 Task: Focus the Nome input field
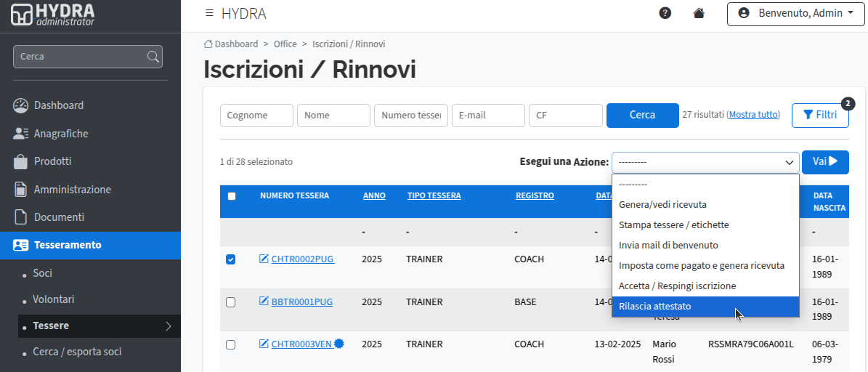point(334,115)
